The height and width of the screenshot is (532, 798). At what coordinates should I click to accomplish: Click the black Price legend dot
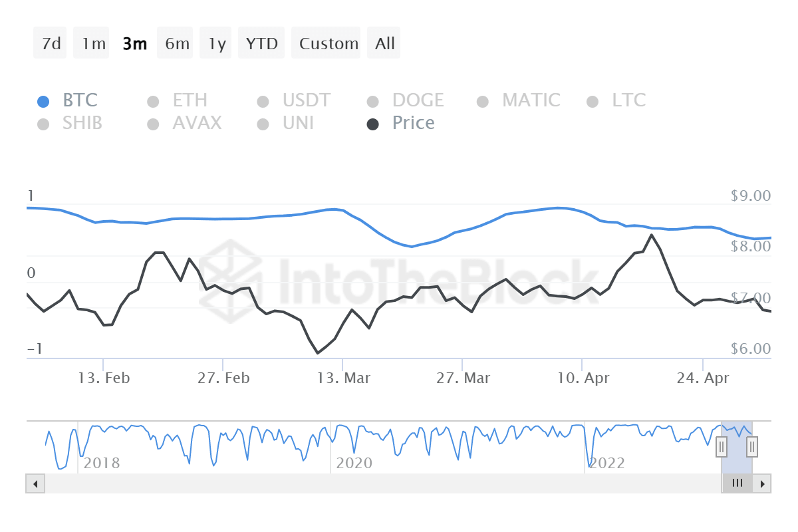tap(373, 124)
